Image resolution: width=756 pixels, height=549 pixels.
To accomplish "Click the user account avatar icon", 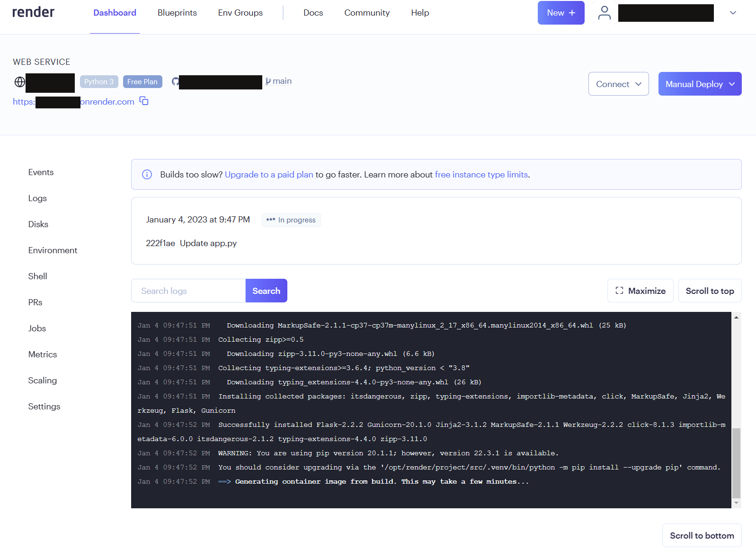I will tap(604, 13).
